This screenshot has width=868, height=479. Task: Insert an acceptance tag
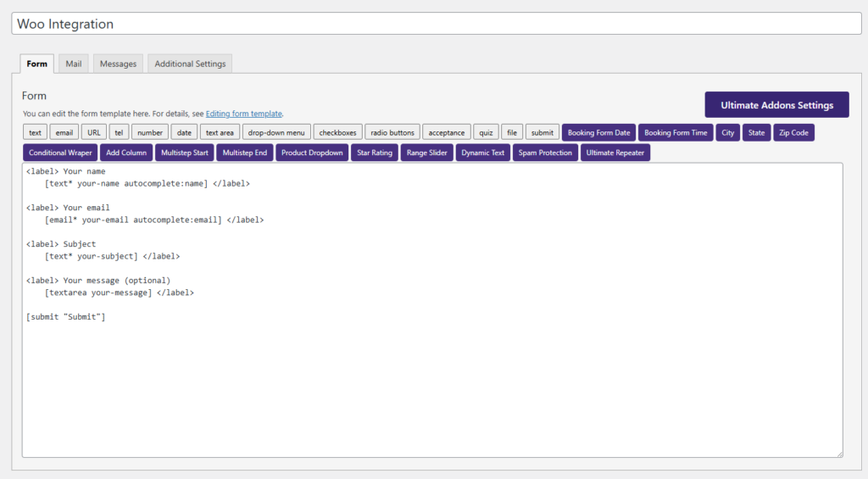(446, 132)
